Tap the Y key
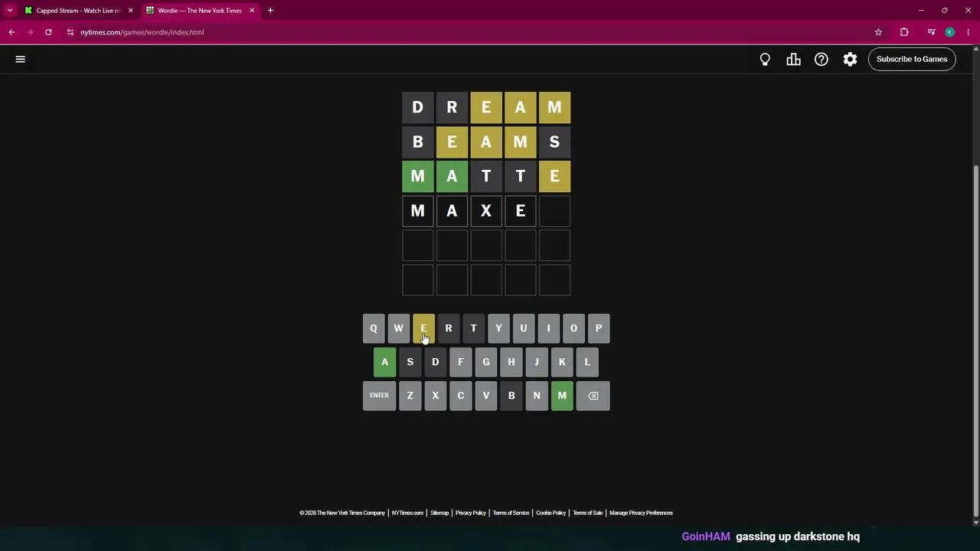 pos(498,328)
